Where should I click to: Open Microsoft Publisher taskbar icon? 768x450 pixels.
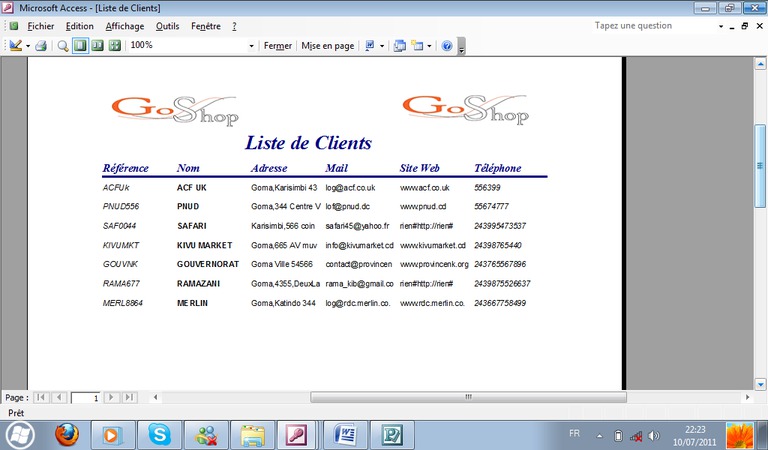click(392, 435)
